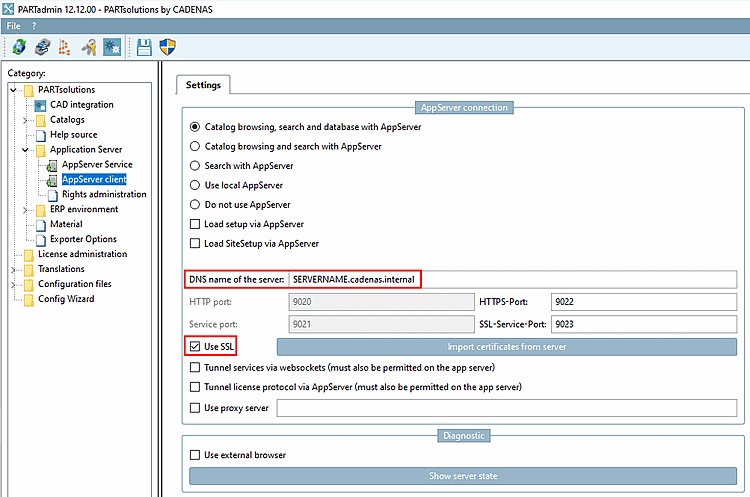
Task: Click the proxy server address field
Action: pyautogui.click(x=507, y=408)
